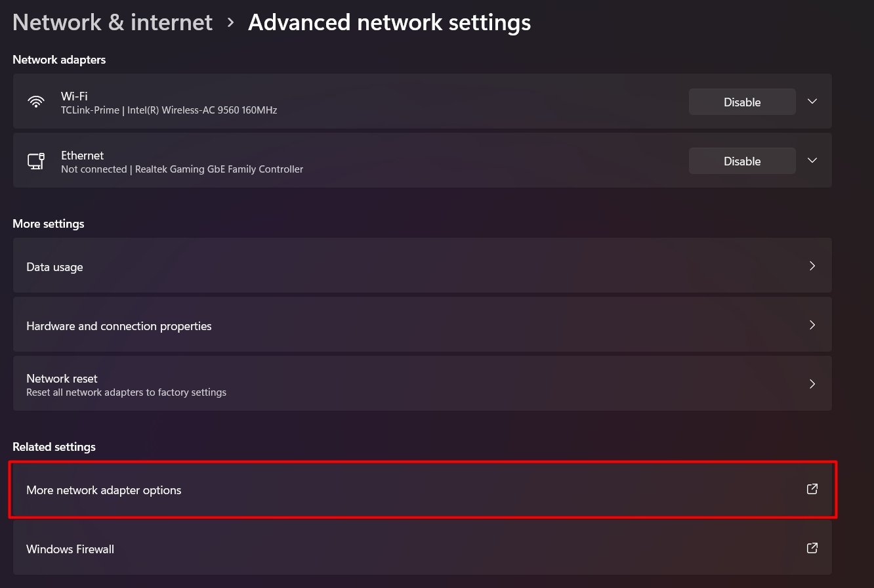
Task: Click external link icon beside Windows Firewall
Action: (812, 548)
